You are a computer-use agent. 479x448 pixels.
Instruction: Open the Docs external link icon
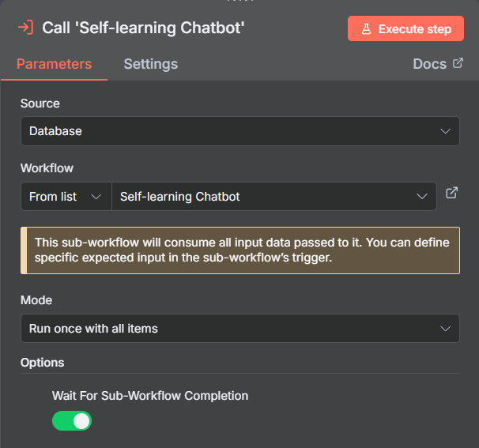pyautogui.click(x=458, y=63)
